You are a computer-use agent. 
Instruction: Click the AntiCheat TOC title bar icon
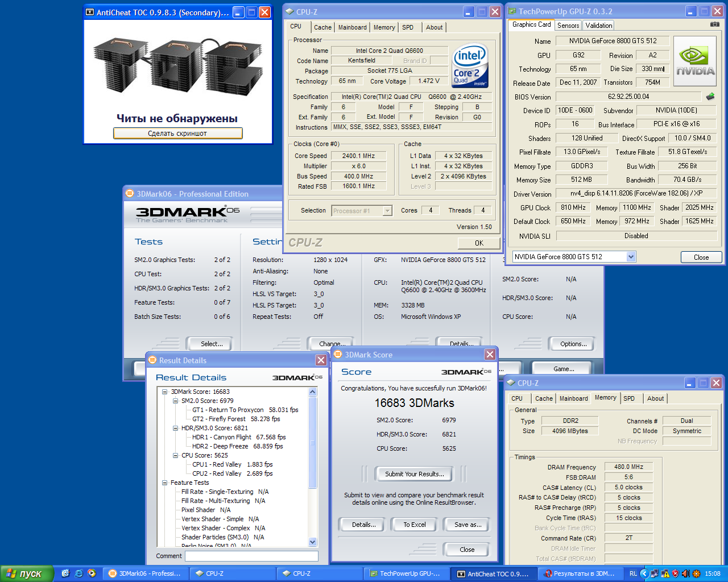coord(90,12)
